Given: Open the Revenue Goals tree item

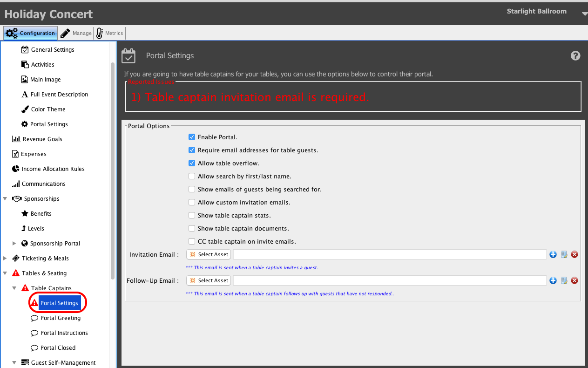Looking at the screenshot, I should tap(42, 139).
